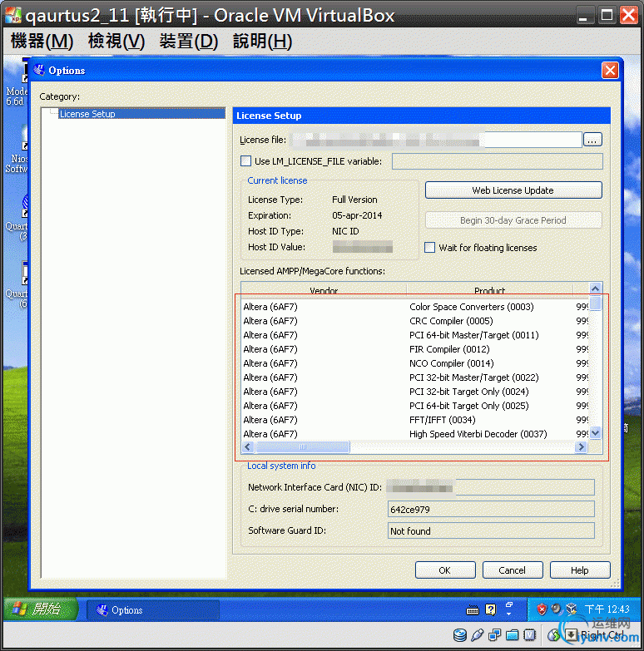Click the red security shield tray icon
Screen dimensions: 644x651
pyautogui.click(x=542, y=609)
